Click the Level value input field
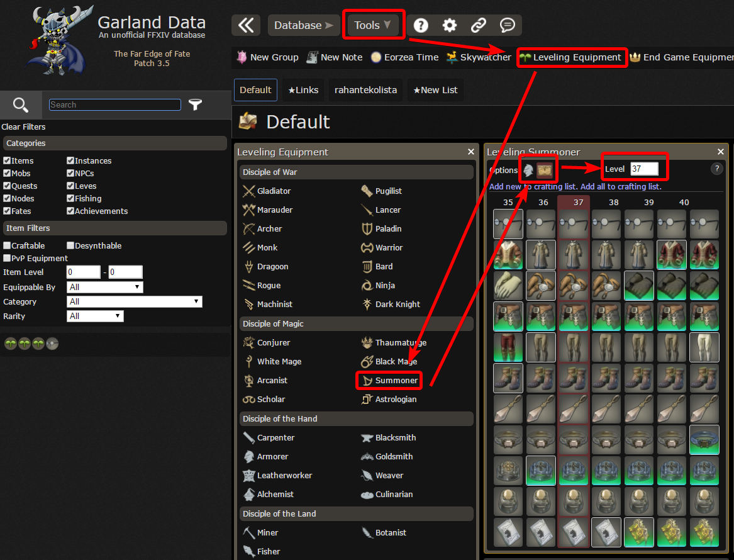This screenshot has height=560, width=734. coord(644,169)
